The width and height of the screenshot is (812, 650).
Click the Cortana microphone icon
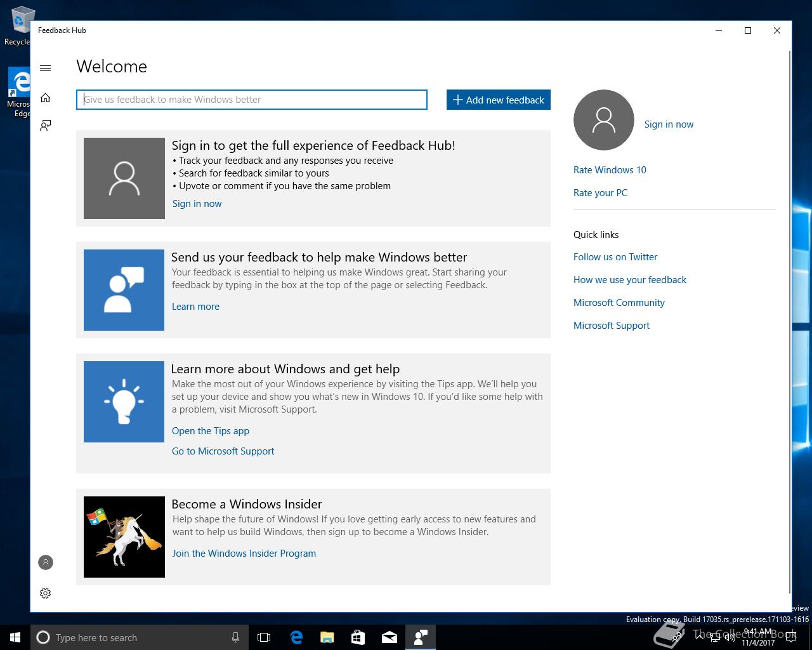[235, 637]
